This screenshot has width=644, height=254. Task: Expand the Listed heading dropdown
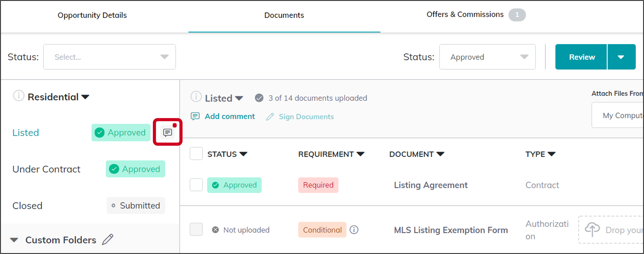[x=239, y=98]
